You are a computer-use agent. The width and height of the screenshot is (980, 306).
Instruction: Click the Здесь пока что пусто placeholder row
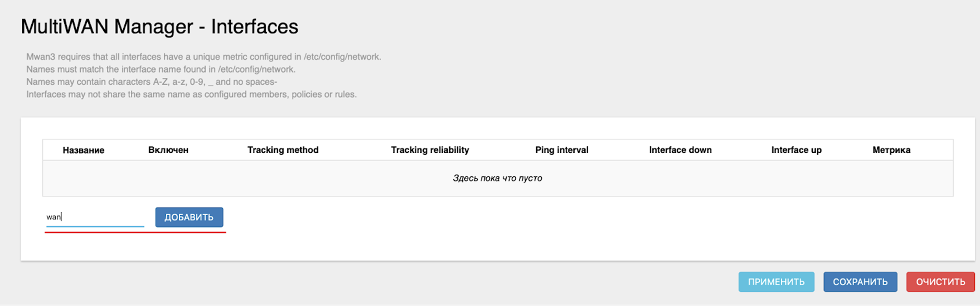click(497, 178)
